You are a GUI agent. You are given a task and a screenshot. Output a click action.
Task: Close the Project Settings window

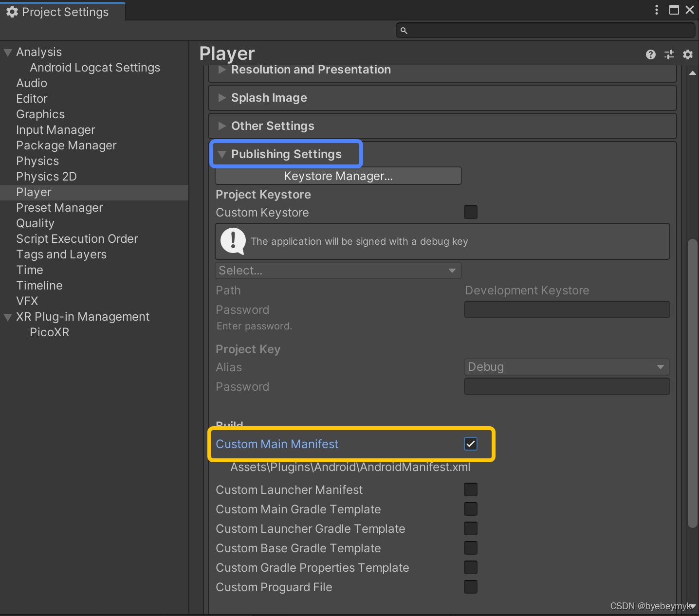[690, 10]
